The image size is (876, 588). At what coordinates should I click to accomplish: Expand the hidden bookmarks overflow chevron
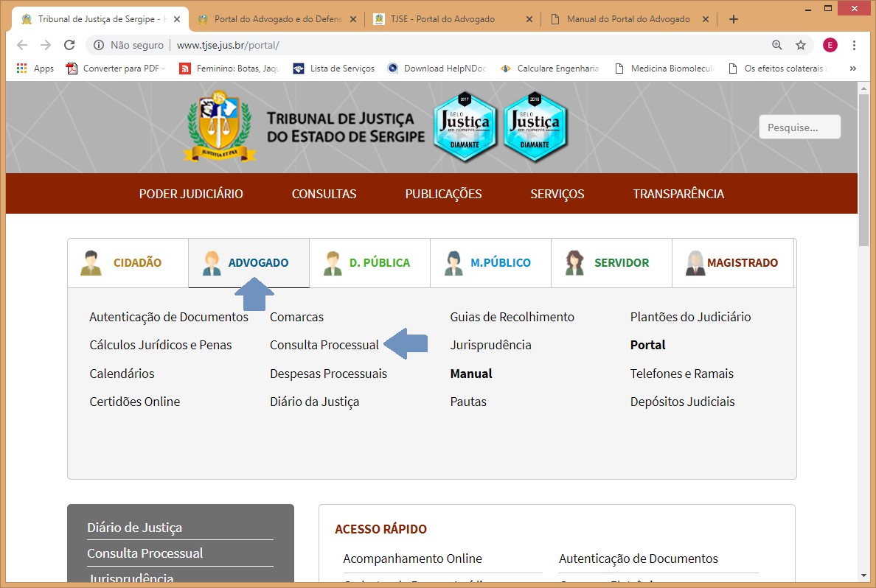[x=853, y=69]
